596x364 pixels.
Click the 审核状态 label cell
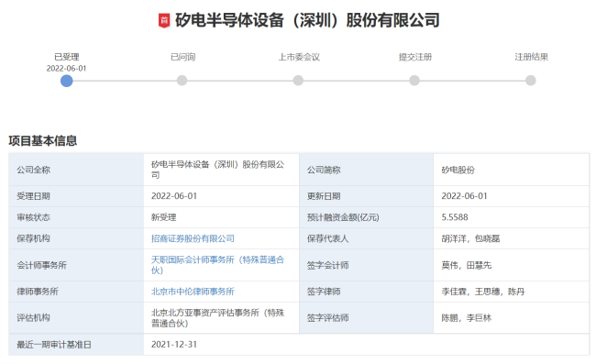[76, 217]
